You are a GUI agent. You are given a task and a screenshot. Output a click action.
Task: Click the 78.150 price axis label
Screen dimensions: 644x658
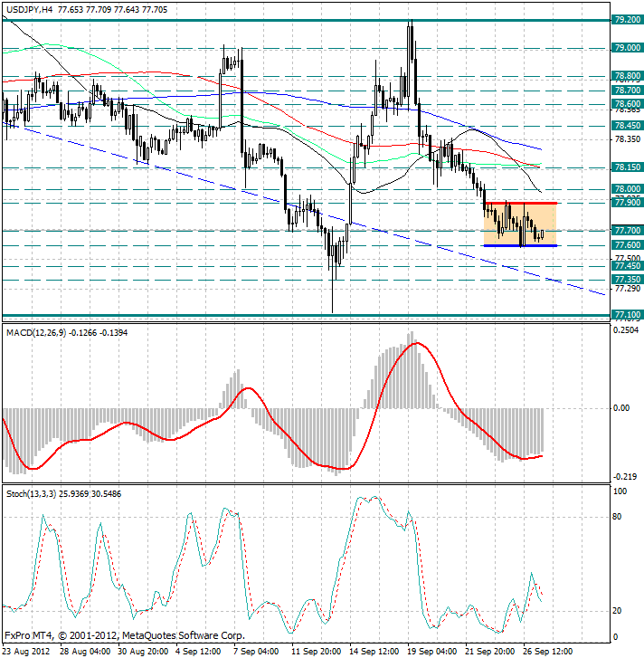pos(626,167)
